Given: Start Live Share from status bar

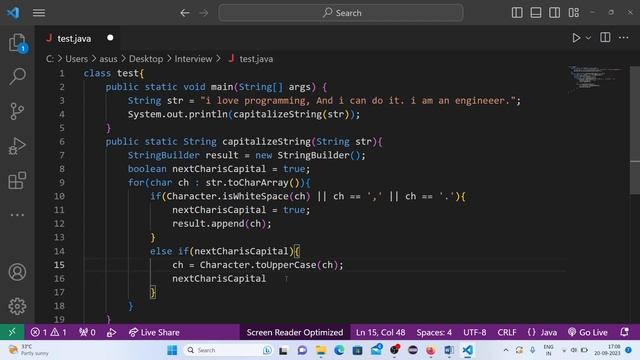Looking at the screenshot, I should 154,332.
